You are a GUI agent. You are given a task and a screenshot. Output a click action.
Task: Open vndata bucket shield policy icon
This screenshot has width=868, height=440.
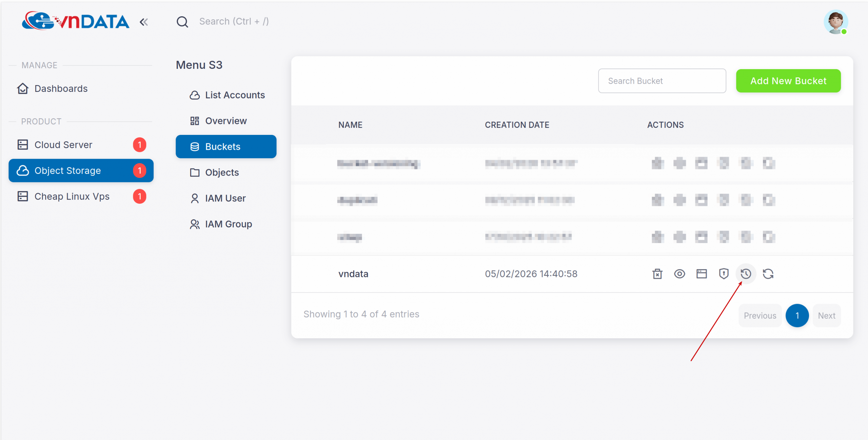point(724,274)
